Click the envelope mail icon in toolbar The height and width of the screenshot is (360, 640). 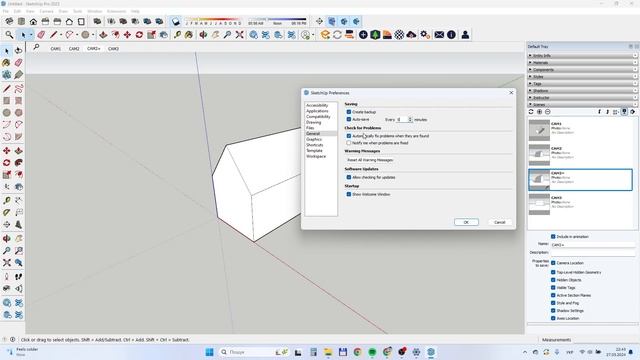coord(439,35)
